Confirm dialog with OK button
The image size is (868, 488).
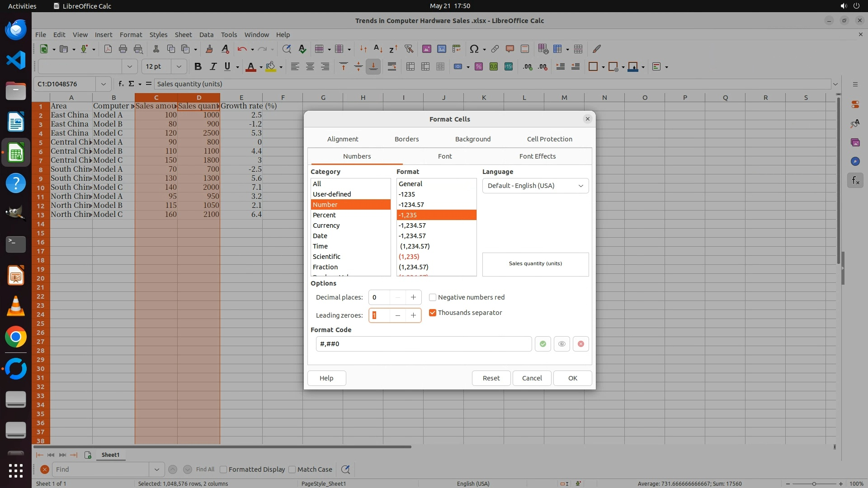pos(572,378)
